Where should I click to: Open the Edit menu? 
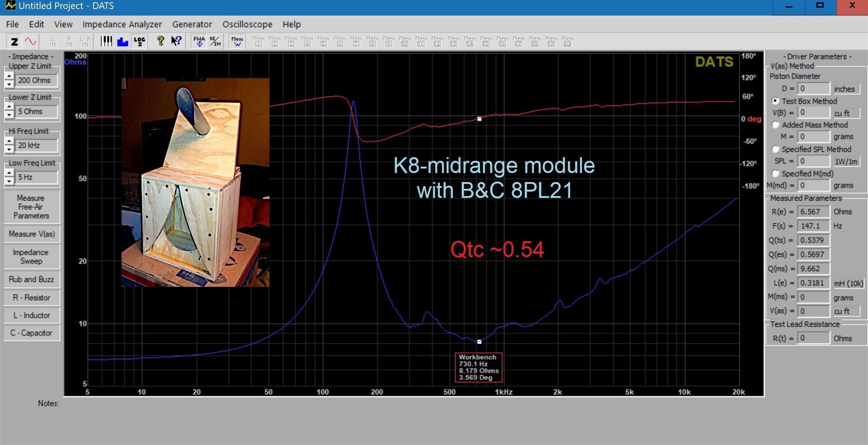[37, 24]
